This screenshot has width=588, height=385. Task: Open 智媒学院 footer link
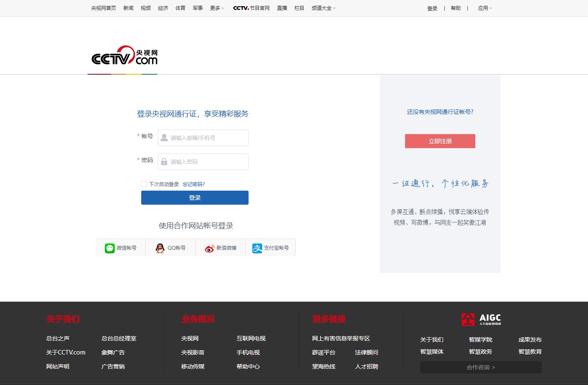(481, 340)
